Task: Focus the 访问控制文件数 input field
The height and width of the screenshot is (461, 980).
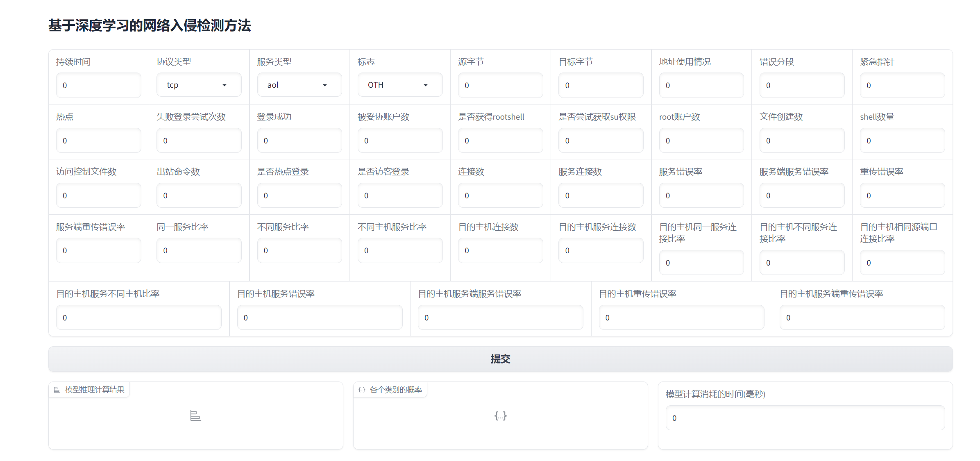Action: [99, 195]
